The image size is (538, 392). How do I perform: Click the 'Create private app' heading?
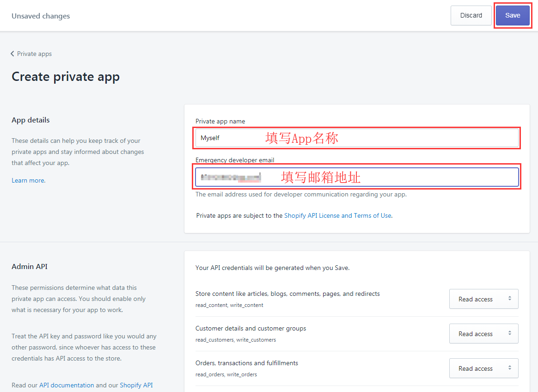[x=66, y=77]
